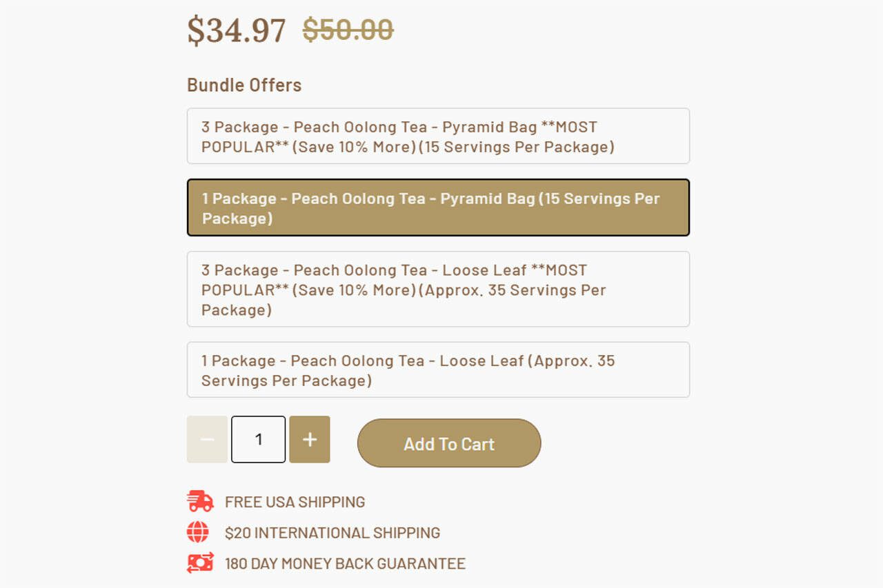Click the red money back guarantee icon
Viewport: 883px width, 588px height.
coord(200,562)
